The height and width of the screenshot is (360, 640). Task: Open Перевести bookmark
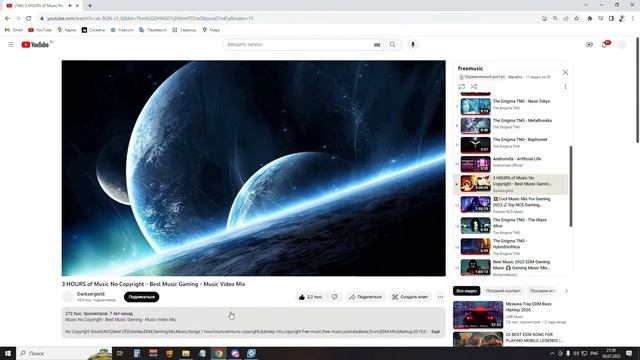click(x=153, y=30)
